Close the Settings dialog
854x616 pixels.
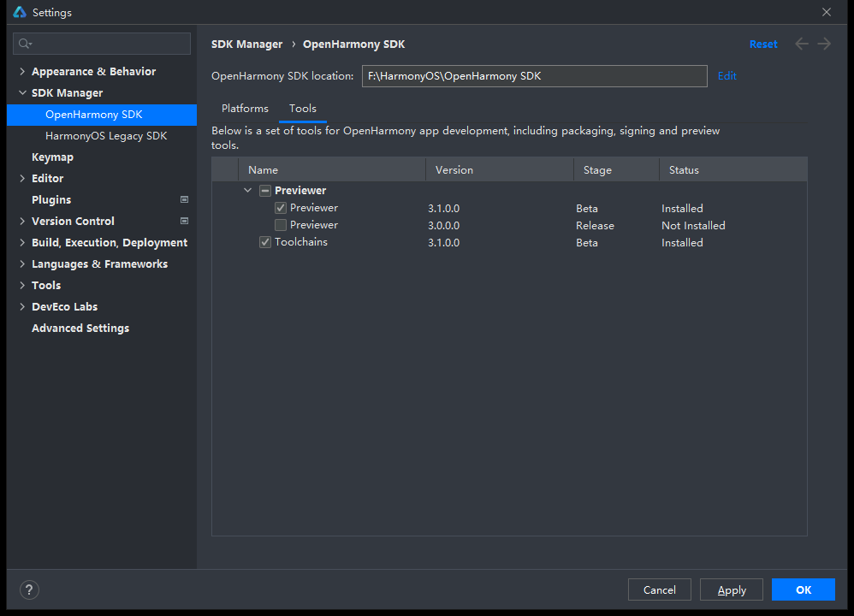pos(827,12)
